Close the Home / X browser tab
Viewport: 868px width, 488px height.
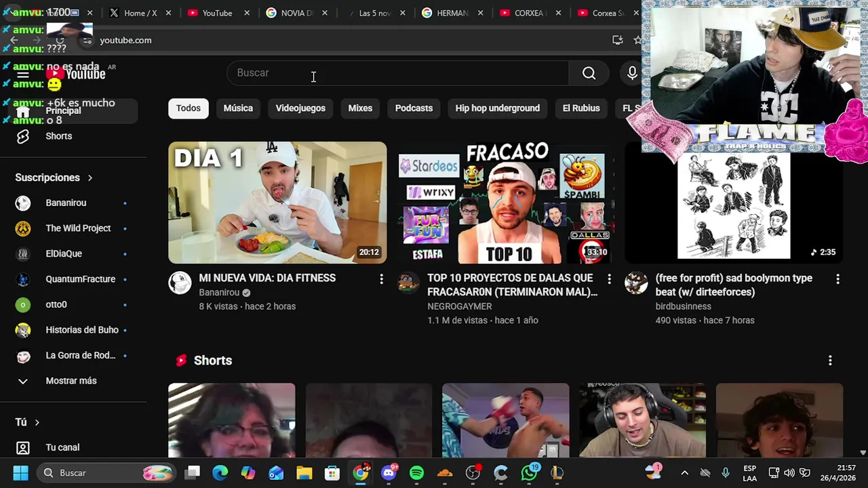(168, 13)
